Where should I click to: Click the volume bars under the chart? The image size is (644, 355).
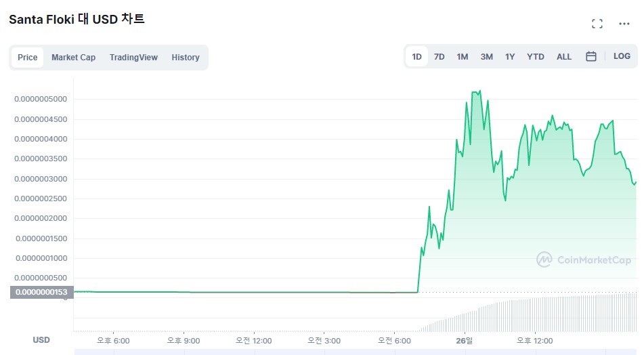click(x=528, y=313)
